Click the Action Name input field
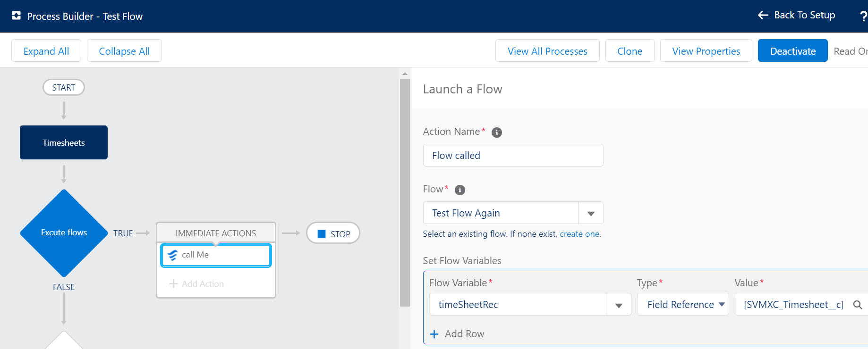This screenshot has width=868, height=349. coord(513,155)
